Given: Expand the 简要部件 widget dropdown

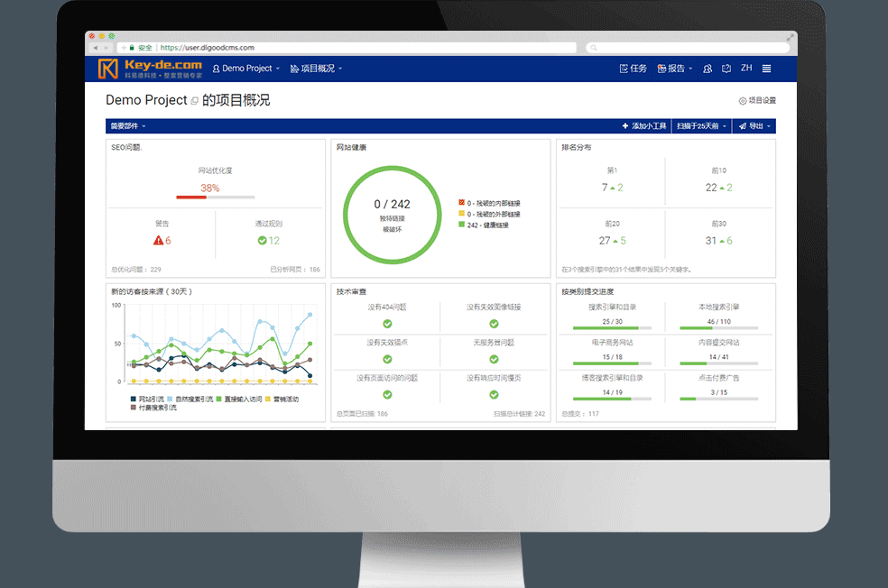Looking at the screenshot, I should 128,126.
